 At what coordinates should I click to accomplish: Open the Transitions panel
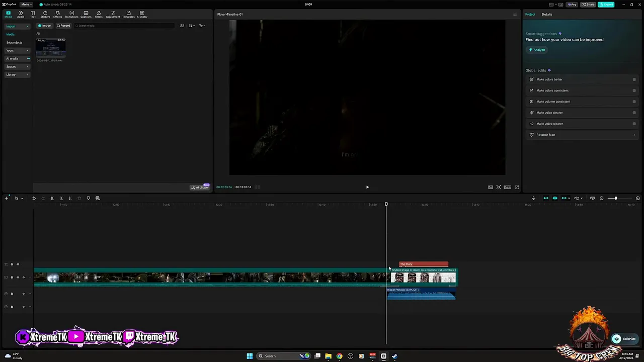[71, 14]
